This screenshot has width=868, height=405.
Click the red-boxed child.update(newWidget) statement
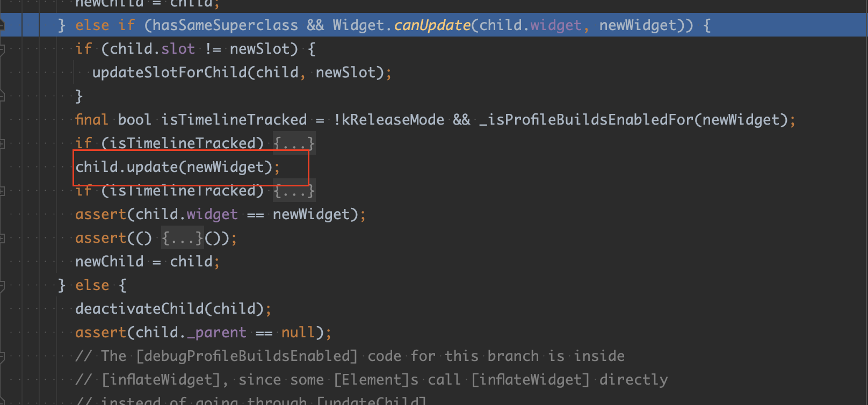[x=177, y=167]
